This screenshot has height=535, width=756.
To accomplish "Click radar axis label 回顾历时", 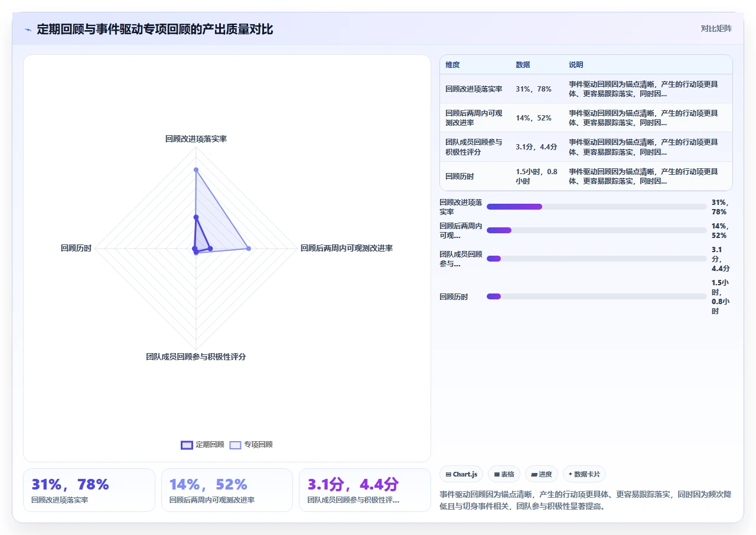I will [76, 248].
